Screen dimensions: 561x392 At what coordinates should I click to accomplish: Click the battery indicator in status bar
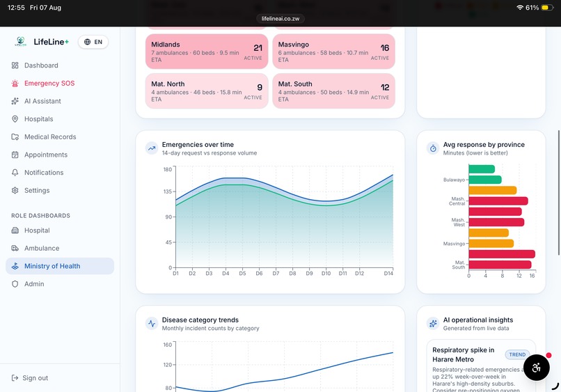pos(546,8)
